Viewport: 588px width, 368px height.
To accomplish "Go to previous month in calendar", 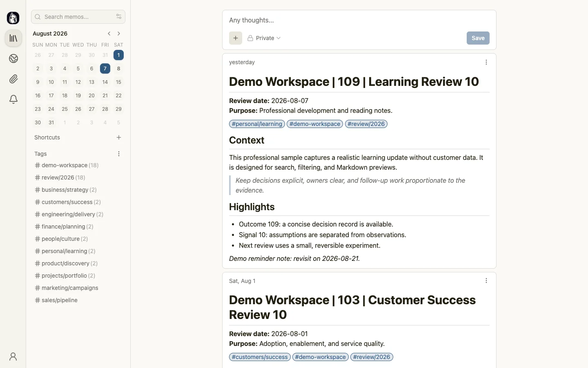I will click(109, 34).
